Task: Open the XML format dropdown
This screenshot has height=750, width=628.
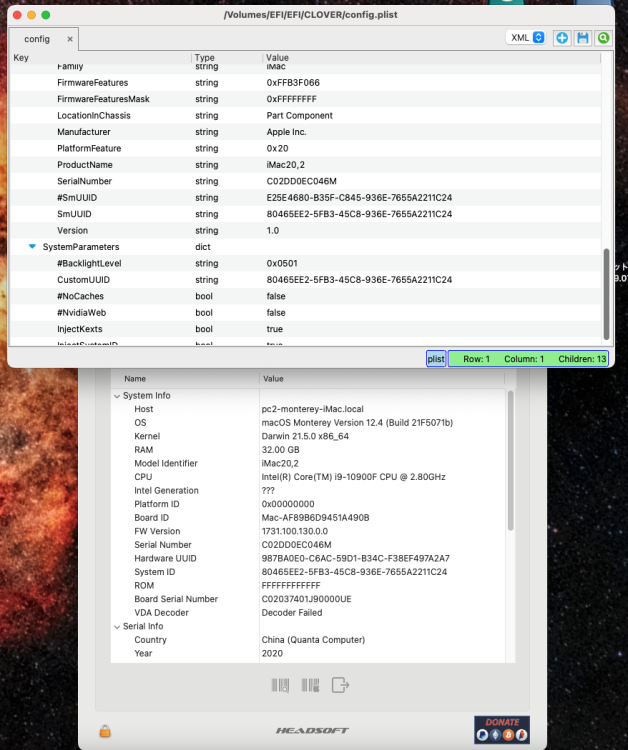Action: tap(526, 38)
